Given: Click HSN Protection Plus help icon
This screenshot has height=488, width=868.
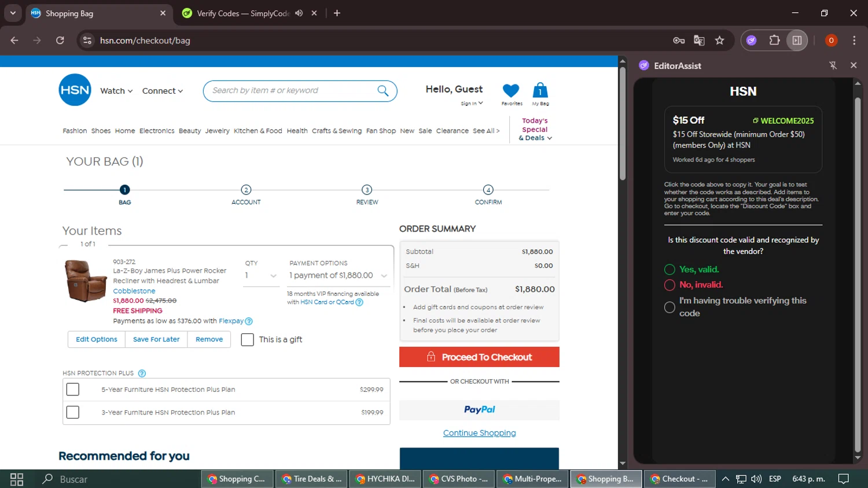Looking at the screenshot, I should [142, 373].
